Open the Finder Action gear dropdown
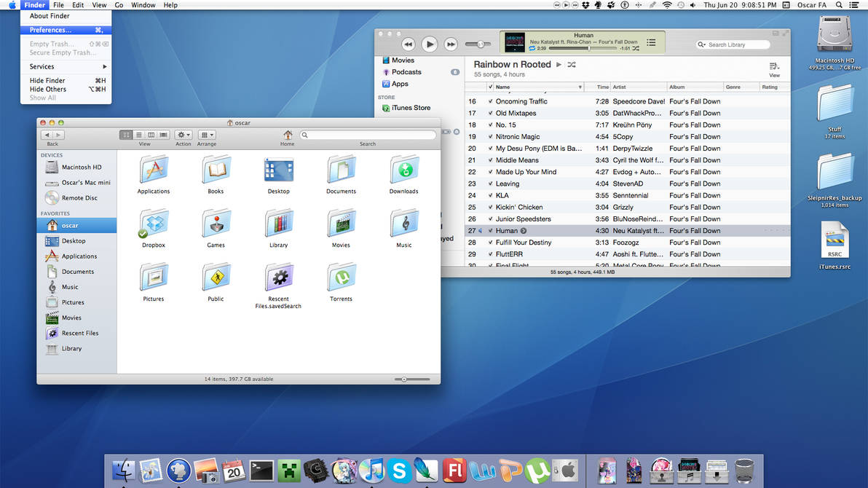This screenshot has height=488, width=868. click(184, 135)
